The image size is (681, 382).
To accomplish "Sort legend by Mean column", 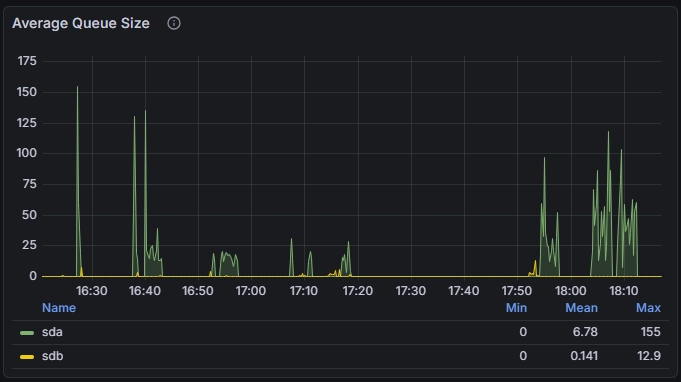I will 581,308.
